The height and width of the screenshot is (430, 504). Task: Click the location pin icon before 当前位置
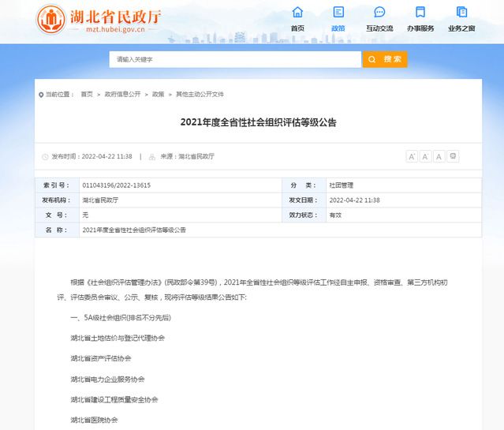pos(41,95)
